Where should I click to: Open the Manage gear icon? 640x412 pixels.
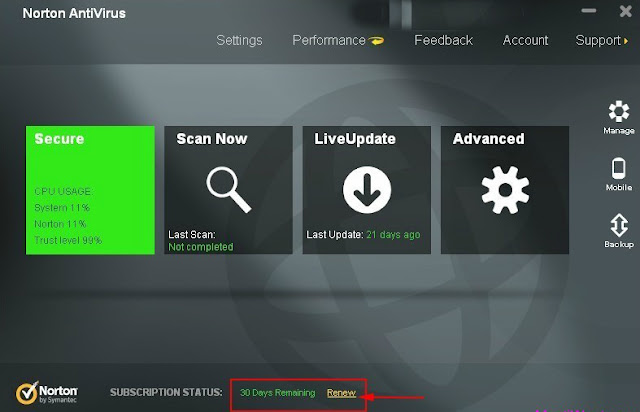pyautogui.click(x=619, y=111)
